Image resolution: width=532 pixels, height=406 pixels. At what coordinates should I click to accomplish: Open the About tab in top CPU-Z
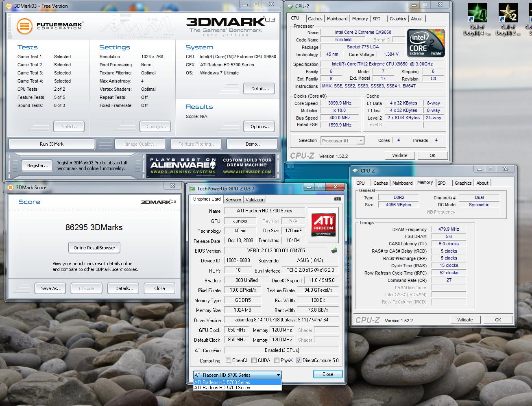[417, 19]
